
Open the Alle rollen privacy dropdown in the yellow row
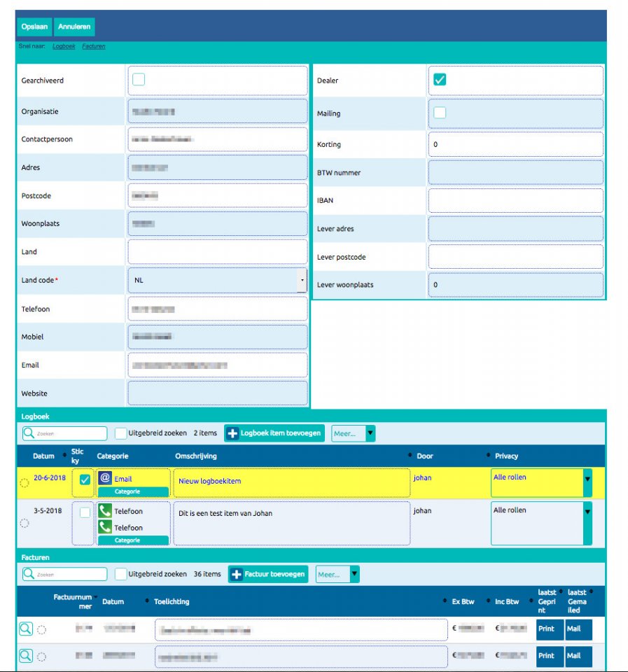coord(541,482)
